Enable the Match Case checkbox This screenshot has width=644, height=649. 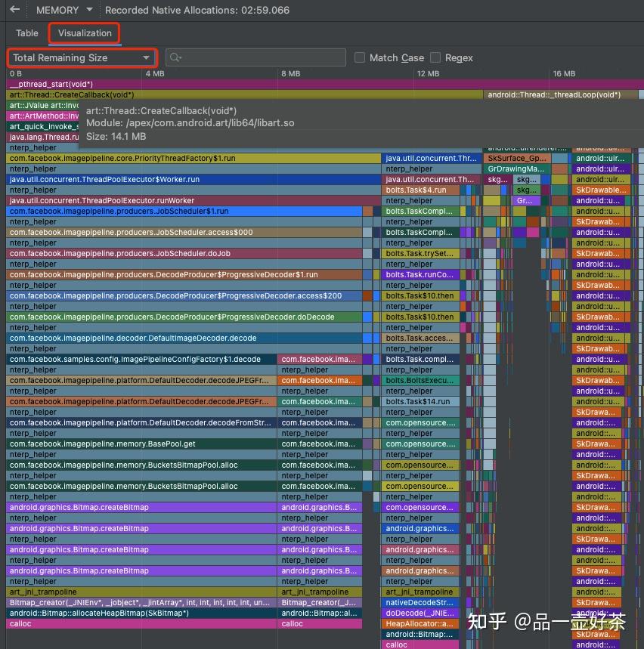tap(360, 57)
